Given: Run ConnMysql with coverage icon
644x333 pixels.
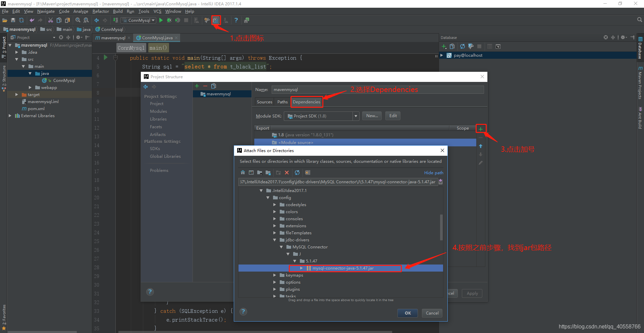Looking at the screenshot, I should 178,20.
